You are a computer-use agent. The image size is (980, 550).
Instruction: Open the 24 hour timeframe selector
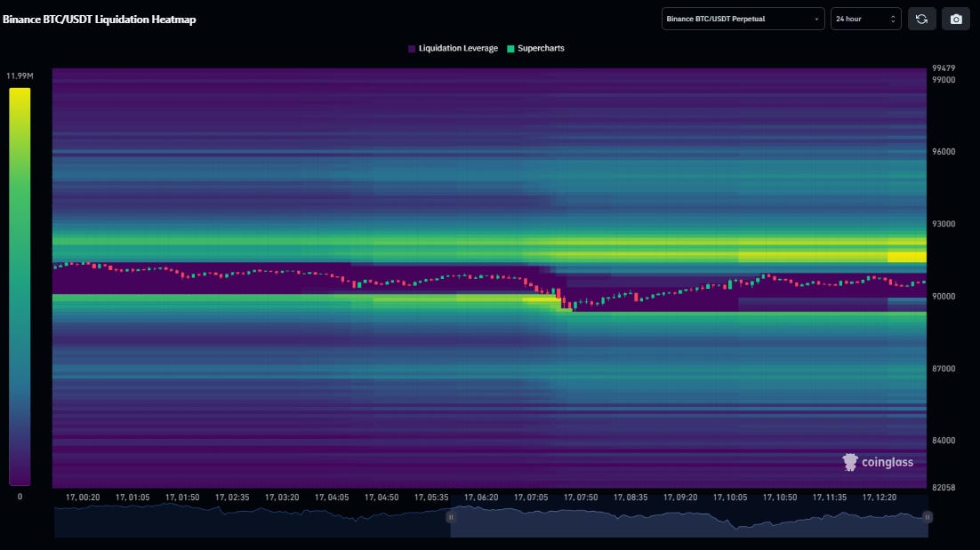[x=865, y=19]
